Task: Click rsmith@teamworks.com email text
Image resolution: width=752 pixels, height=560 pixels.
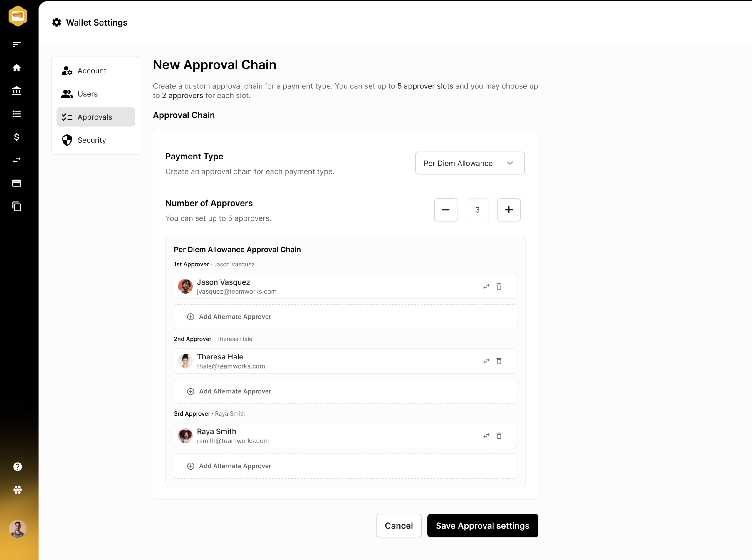Action: pos(233,441)
